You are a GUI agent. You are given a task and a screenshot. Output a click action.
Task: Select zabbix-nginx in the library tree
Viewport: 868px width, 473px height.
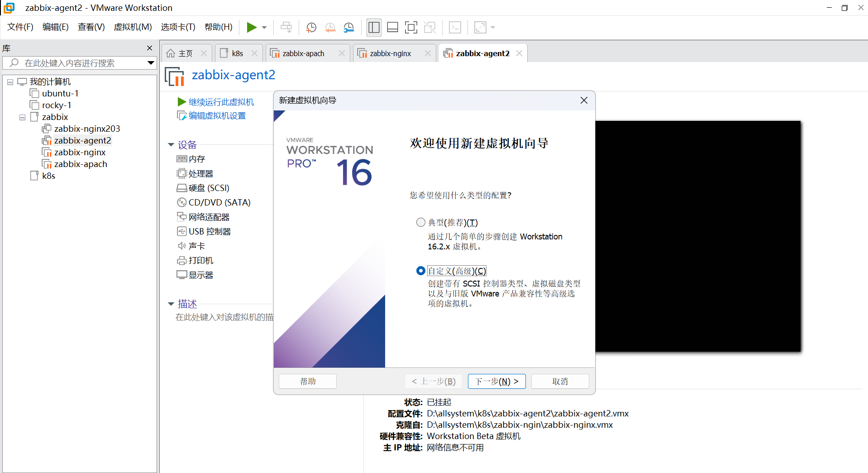click(x=74, y=153)
